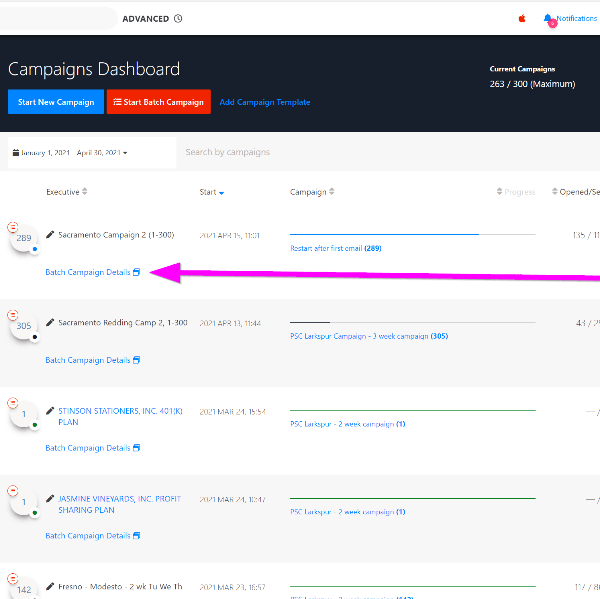The height and width of the screenshot is (599, 600).
Task: Sort by the Campaign column header
Action: click(x=312, y=192)
